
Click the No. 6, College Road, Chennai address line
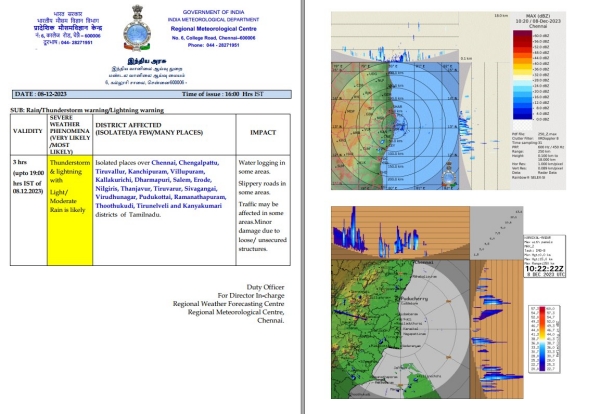[x=214, y=38]
